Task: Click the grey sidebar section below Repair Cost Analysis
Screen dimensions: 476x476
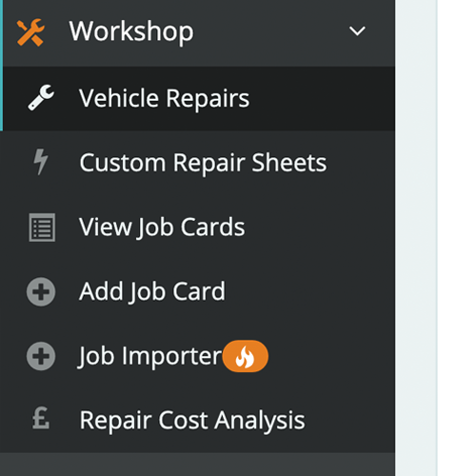Action: click(197, 465)
